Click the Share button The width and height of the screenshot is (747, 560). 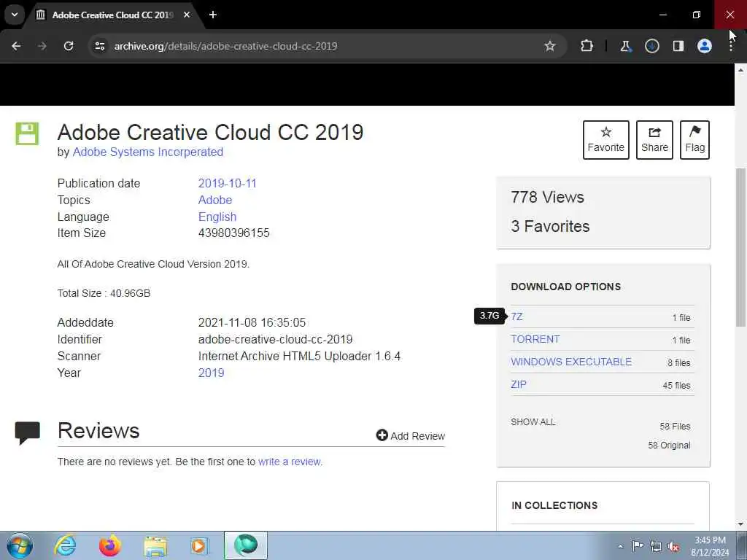[654, 140]
